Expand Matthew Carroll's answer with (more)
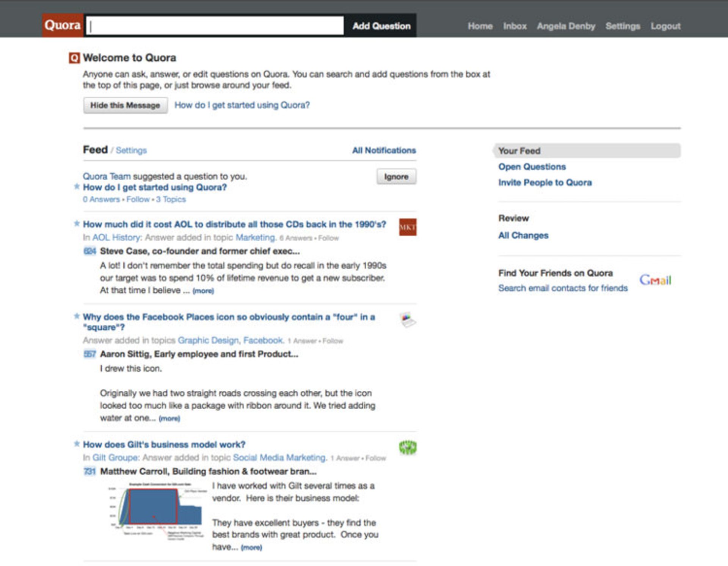Viewport: 728px width, 566px height. 251,548
